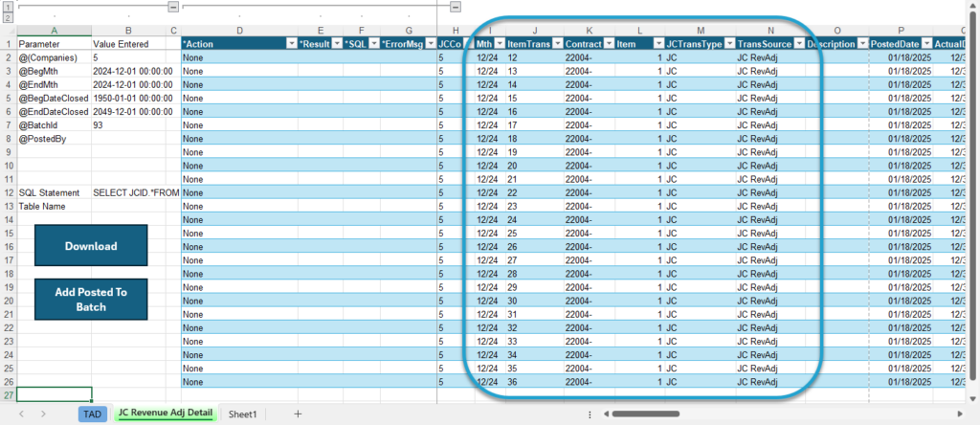Select column B by its header
Screen dimensions: 980x425
pos(129,31)
